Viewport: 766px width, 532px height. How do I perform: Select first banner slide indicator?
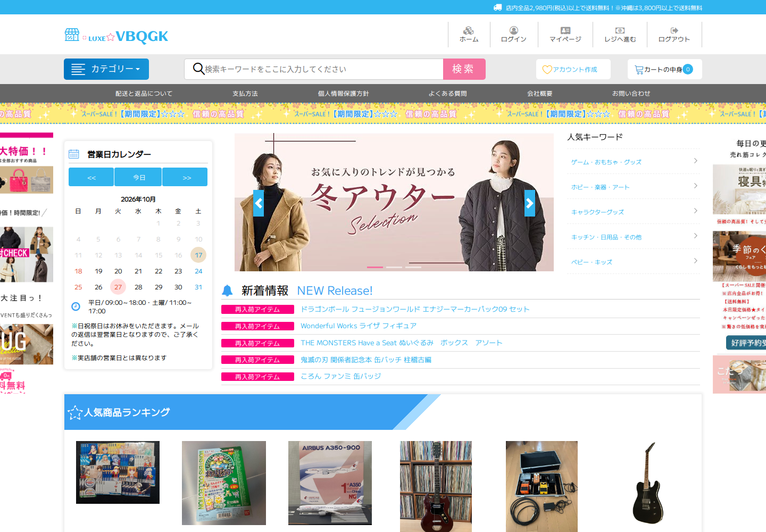(x=375, y=267)
